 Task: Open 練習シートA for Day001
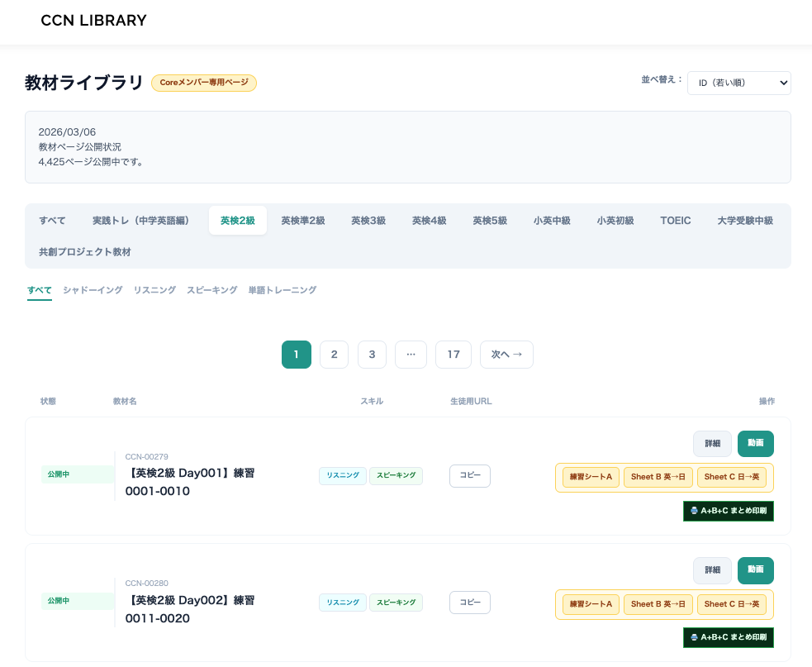click(x=591, y=477)
